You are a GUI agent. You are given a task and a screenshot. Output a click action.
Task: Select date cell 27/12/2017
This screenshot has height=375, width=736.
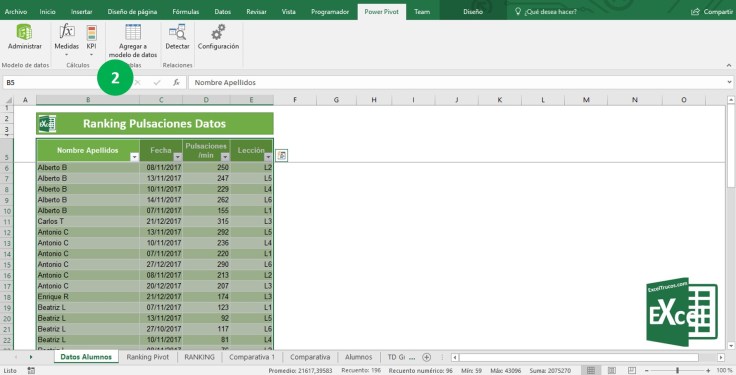click(x=161, y=265)
